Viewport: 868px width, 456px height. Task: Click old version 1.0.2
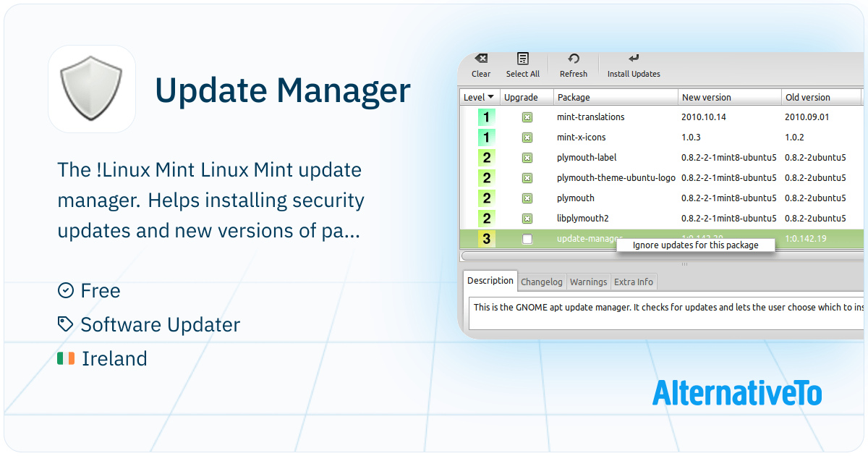click(794, 138)
